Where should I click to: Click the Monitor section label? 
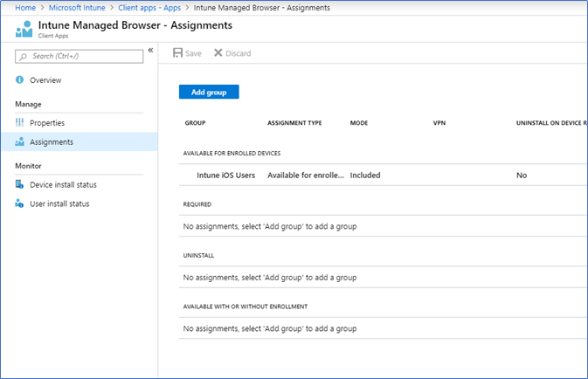pyautogui.click(x=28, y=166)
